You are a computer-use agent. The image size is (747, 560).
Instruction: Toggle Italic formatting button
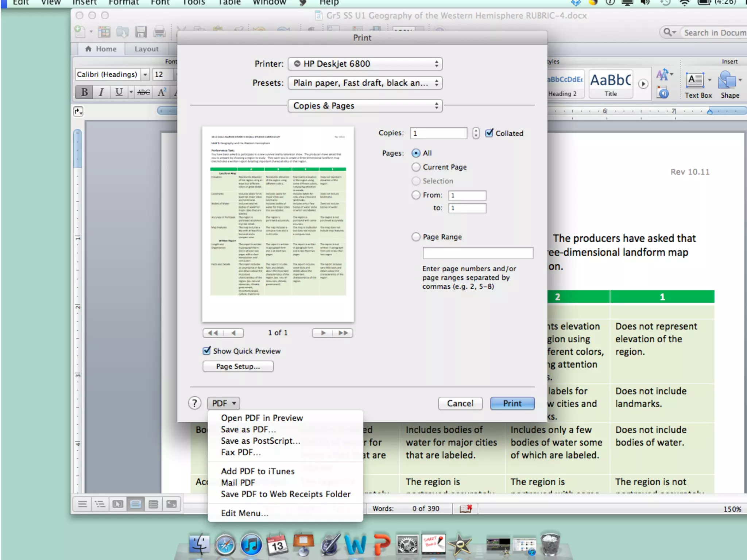point(101,92)
